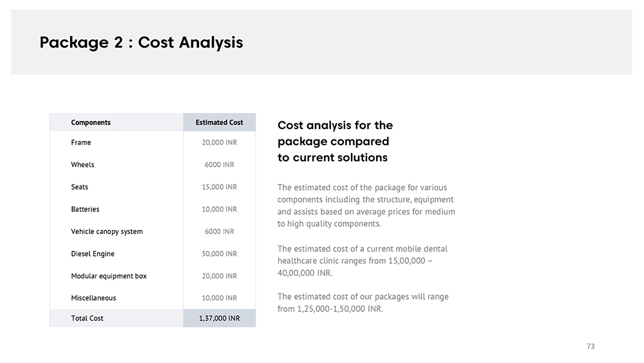The image size is (644, 363).
Task: Click the Seats row label
Action: [x=80, y=187]
